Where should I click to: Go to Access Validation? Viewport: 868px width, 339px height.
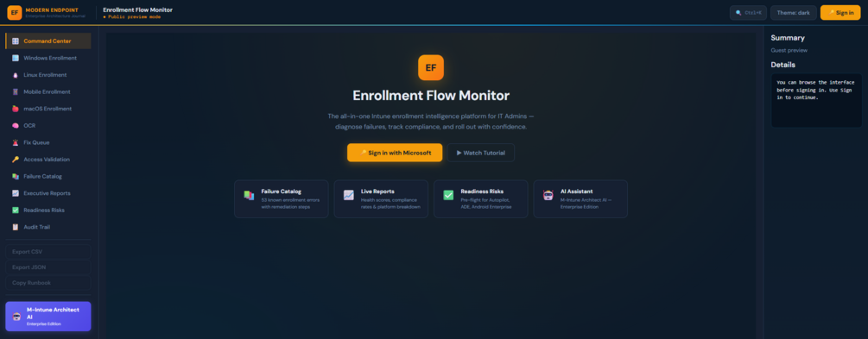tap(48, 160)
